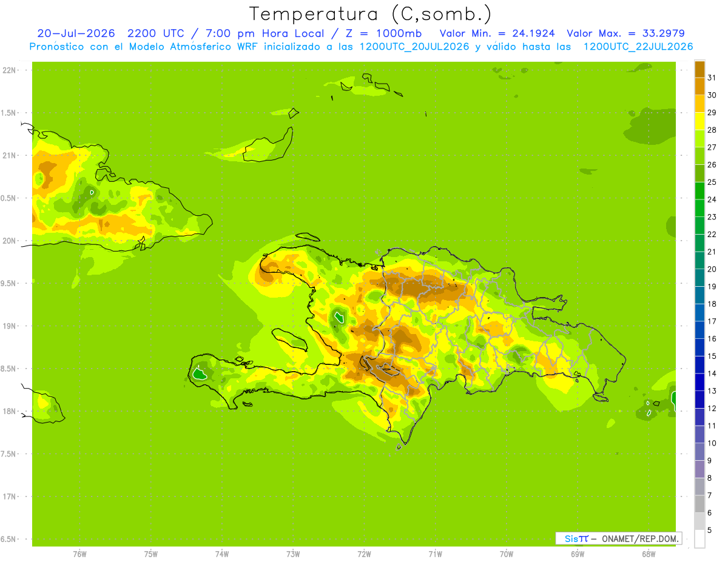Click the "18N" latitude axis label
Image resolution: width=728 pixels, height=562 pixels.
(8, 412)
